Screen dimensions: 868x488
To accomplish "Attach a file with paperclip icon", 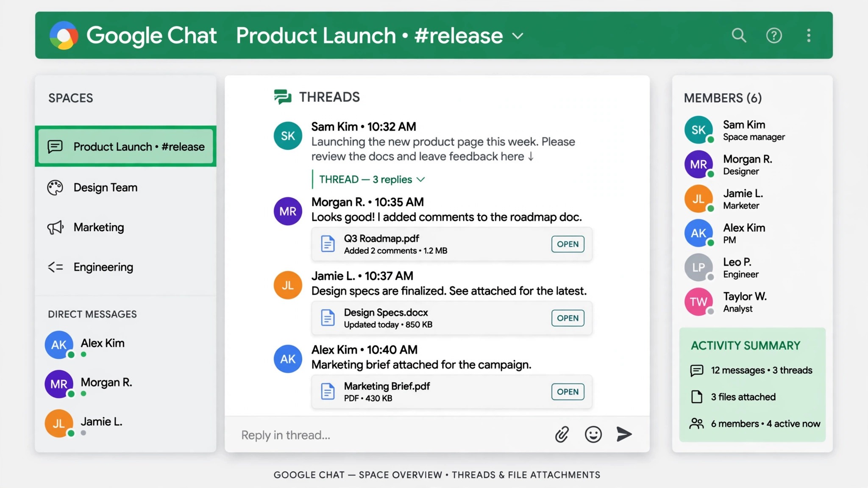I will (562, 434).
